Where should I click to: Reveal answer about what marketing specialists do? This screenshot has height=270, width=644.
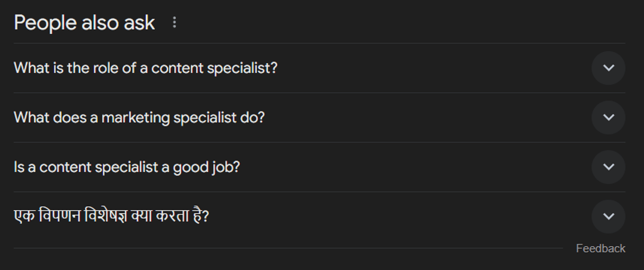click(608, 117)
